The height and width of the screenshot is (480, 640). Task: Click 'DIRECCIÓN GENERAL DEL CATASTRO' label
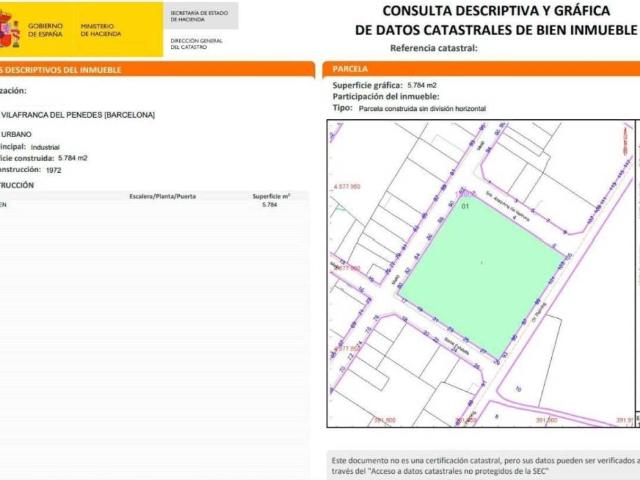pyautogui.click(x=196, y=44)
